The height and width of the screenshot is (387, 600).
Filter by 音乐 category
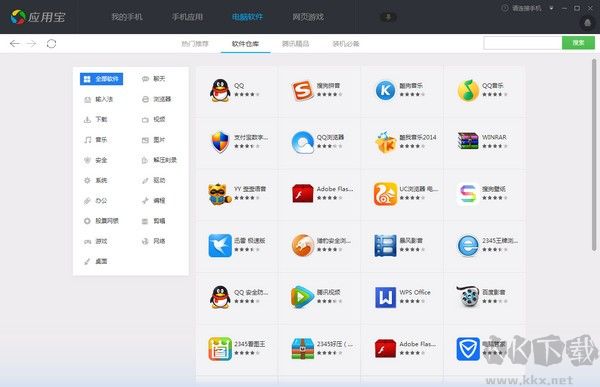tap(95, 140)
